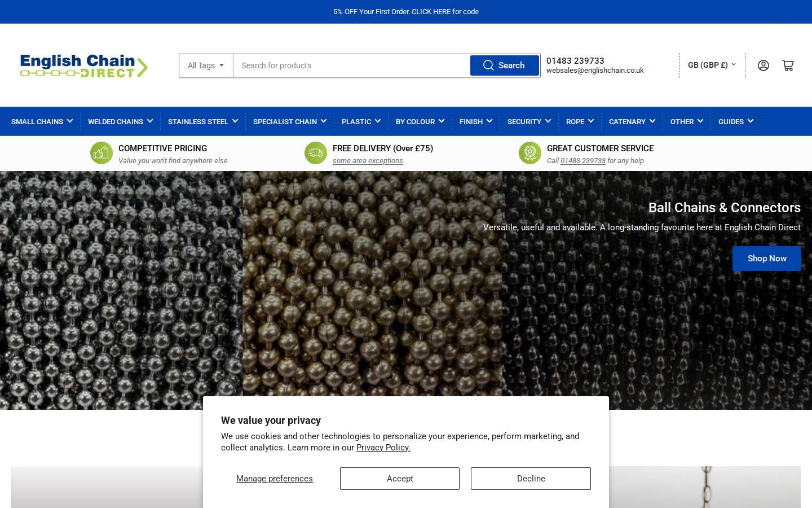Click the English Chain Direct logo
Screen dimensions: 812x508
[x=84, y=65]
